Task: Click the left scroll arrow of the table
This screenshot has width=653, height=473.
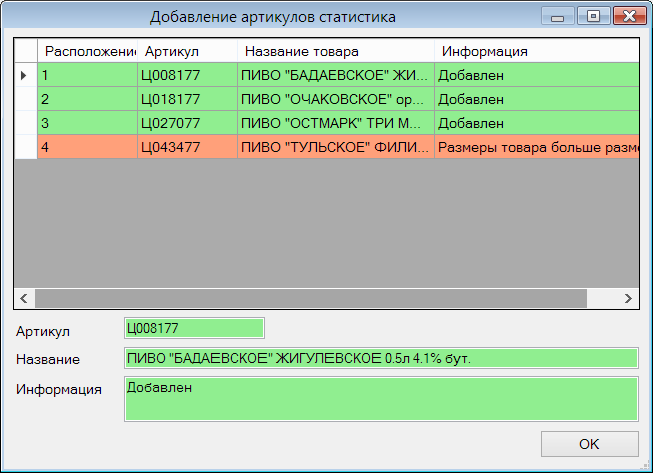Action: [24, 299]
